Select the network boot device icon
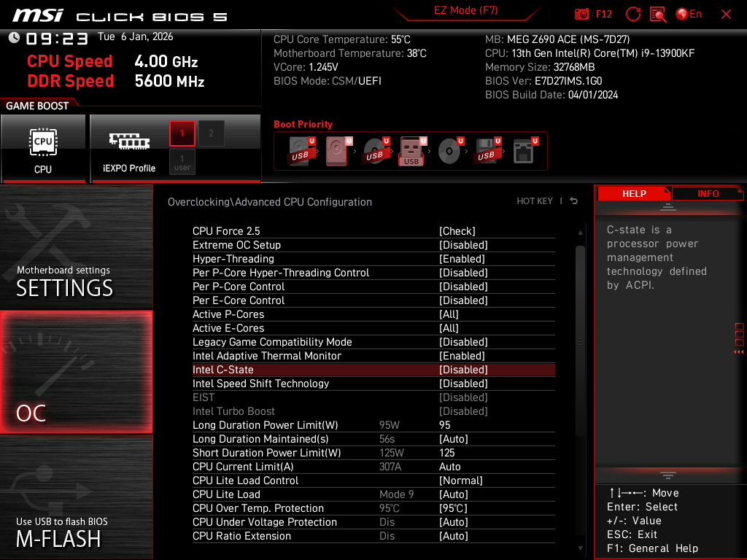Viewport: 747px width, 560px height. [524, 152]
